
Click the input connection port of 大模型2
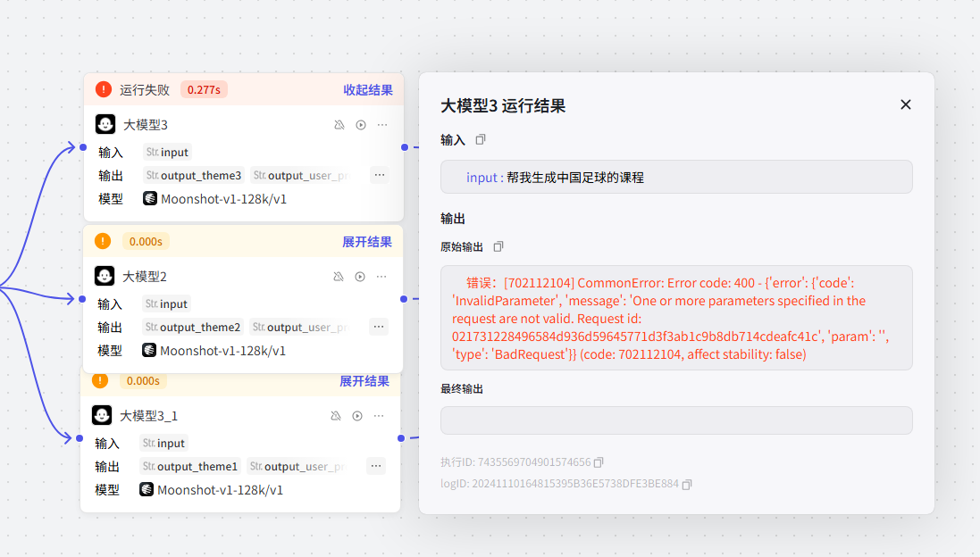click(x=82, y=299)
